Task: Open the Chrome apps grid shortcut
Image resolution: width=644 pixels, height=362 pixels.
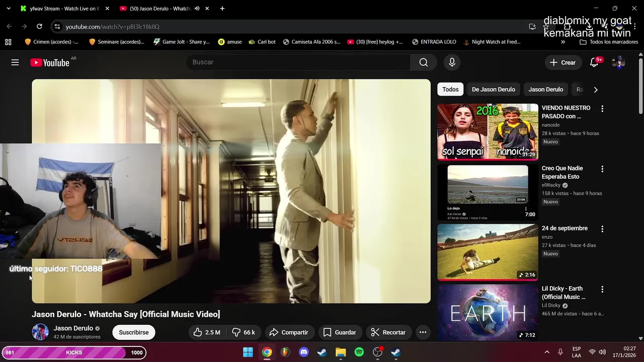Action: [x=8, y=42]
